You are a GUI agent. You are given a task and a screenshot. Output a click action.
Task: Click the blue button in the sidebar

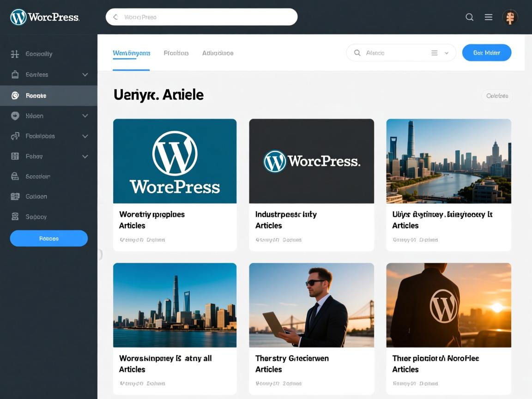coord(48,238)
